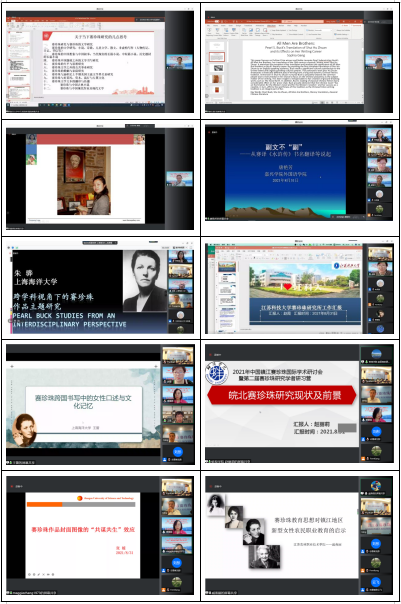Click the elderly woman portrait at the cascade's bottom
Image resolution: width=401 pixels, height=604 pixels.
coord(264,557)
